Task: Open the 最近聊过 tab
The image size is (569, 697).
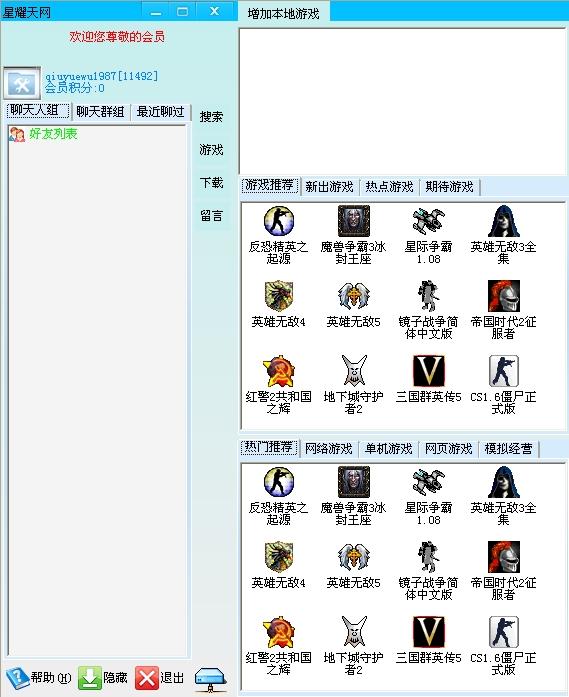Action: point(160,111)
